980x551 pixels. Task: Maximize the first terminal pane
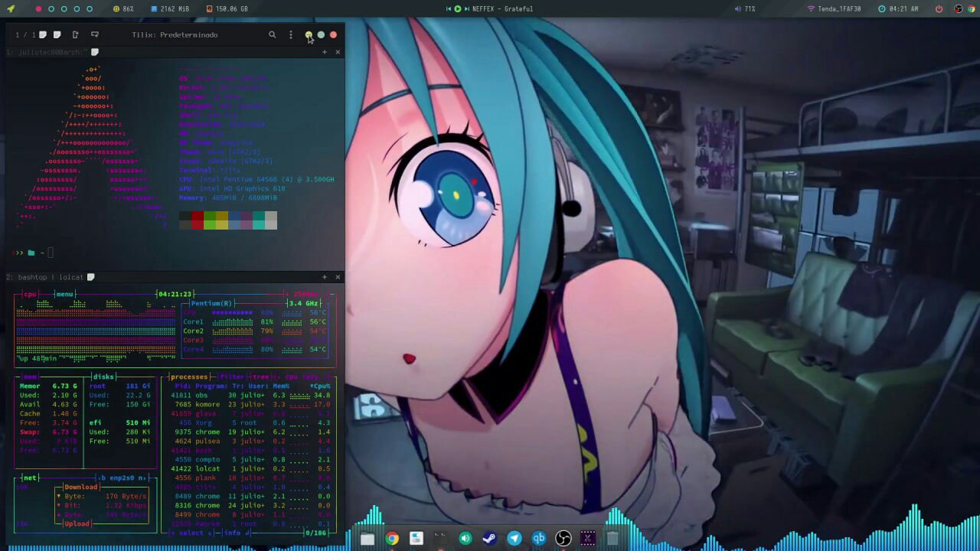pyautogui.click(x=324, y=52)
